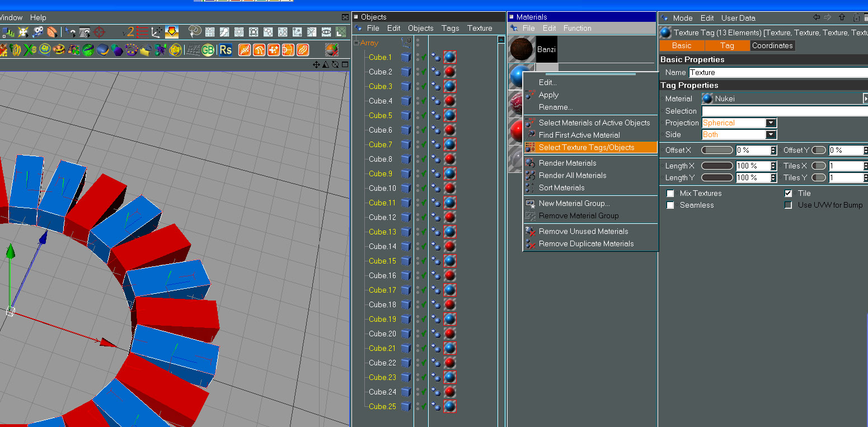Image resolution: width=868 pixels, height=427 pixels.
Task: Click the Tiles X slider
Action: click(819, 166)
